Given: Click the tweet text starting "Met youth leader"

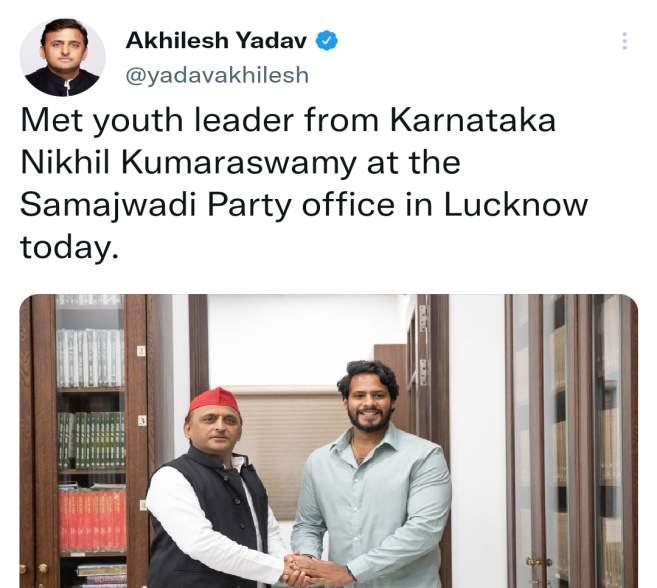Looking at the screenshot, I should tap(304, 183).
